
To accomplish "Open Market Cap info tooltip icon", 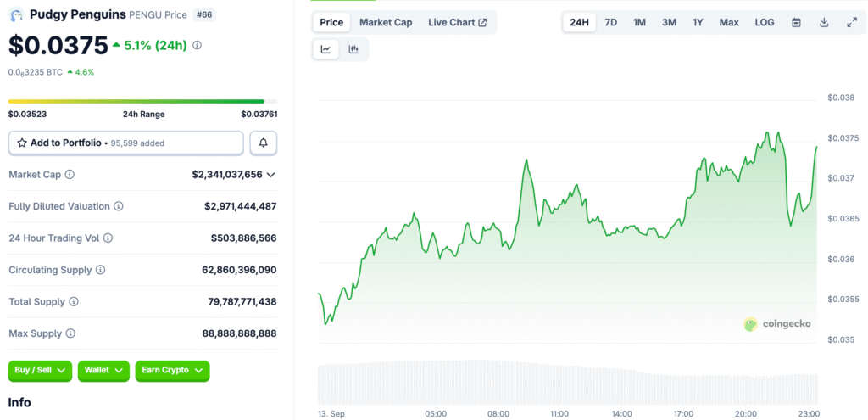I will tap(70, 175).
